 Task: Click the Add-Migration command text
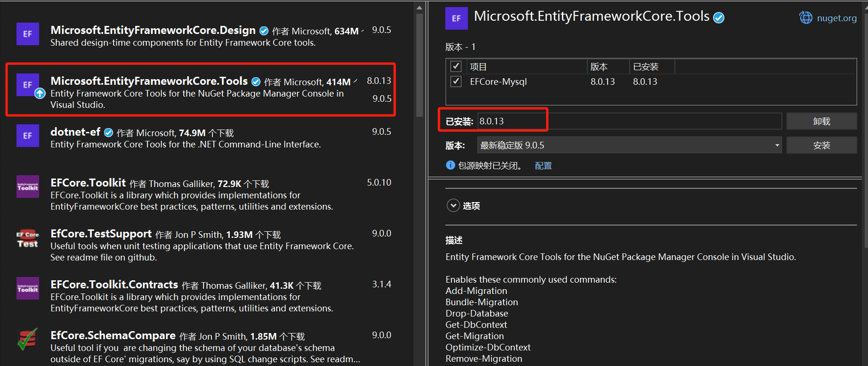(x=476, y=291)
